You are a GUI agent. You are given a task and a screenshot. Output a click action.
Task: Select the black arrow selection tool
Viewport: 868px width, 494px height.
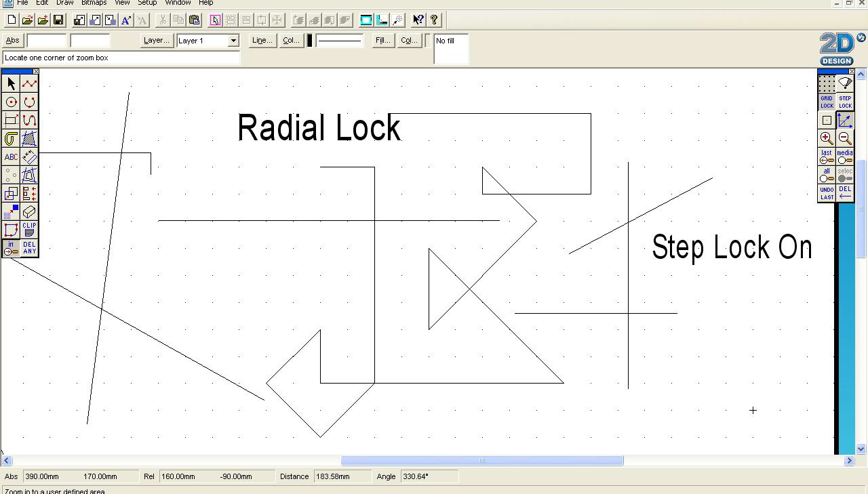click(10, 83)
